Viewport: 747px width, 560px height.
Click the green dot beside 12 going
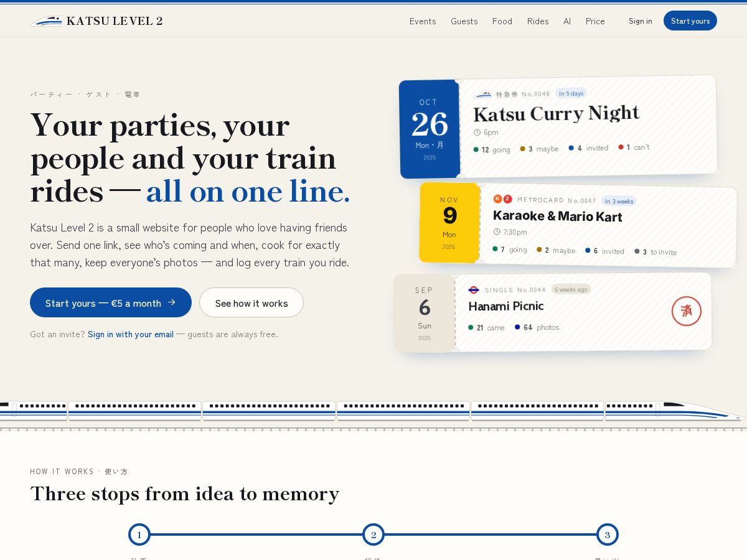coord(476,149)
